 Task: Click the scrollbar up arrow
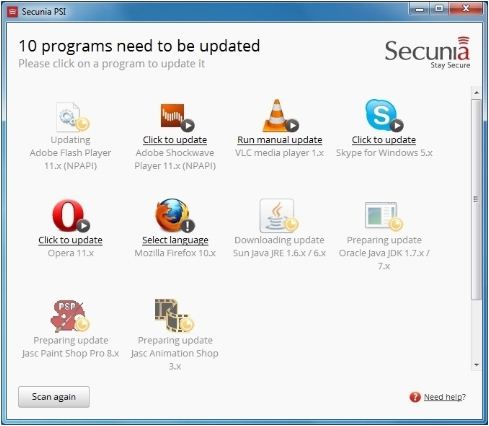(476, 92)
